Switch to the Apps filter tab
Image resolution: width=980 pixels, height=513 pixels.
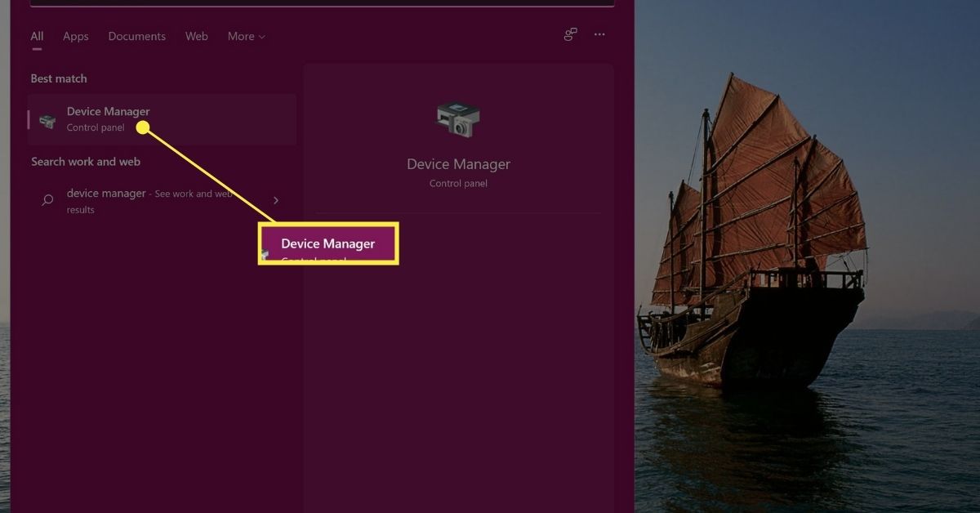76,37
